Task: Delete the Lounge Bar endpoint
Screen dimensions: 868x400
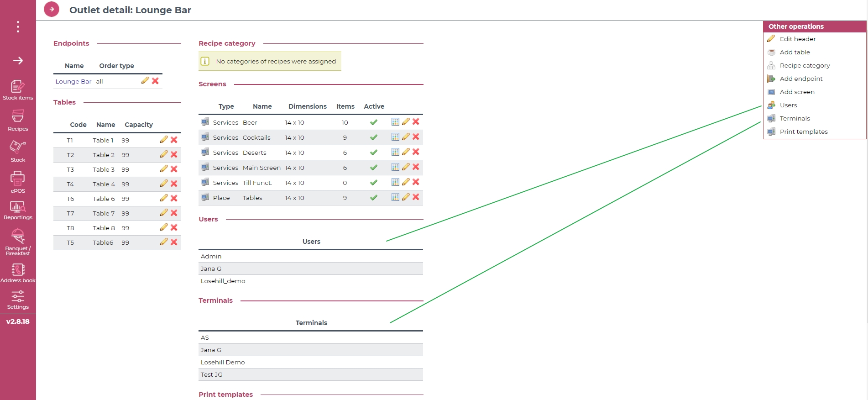Action: 155,81
